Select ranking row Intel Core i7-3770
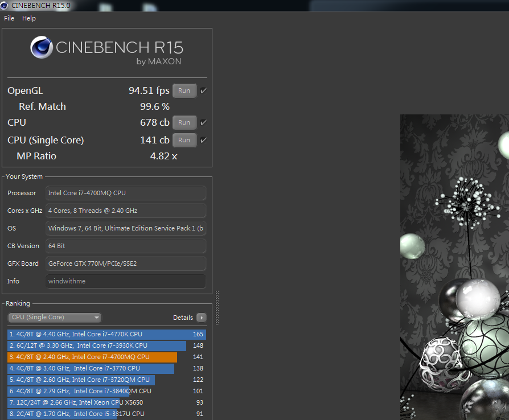The image size is (509, 420). 106,368
